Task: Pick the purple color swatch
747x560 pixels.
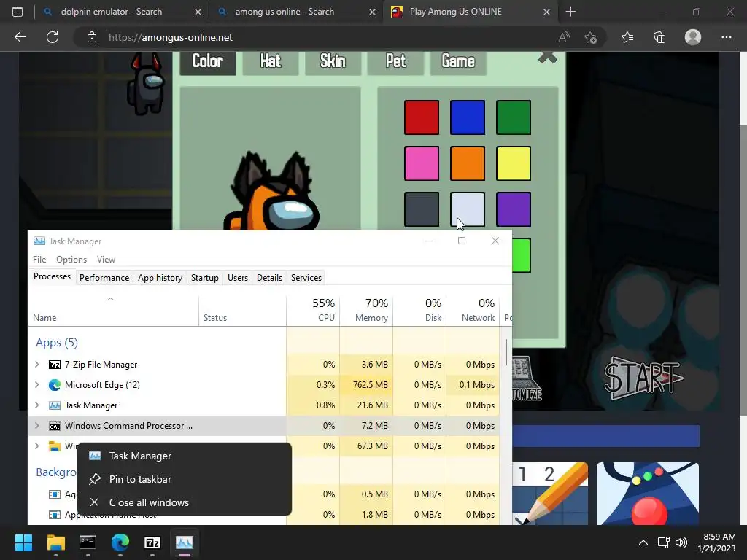Action: [x=514, y=209]
